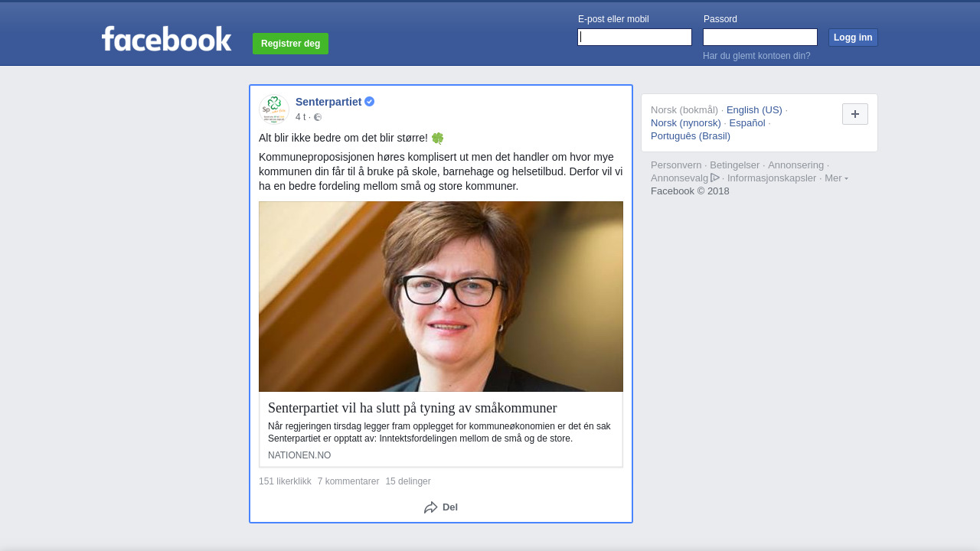Switch language to Norsk (nynorsk)
This screenshot has width=980, height=551.
pyautogui.click(x=686, y=123)
